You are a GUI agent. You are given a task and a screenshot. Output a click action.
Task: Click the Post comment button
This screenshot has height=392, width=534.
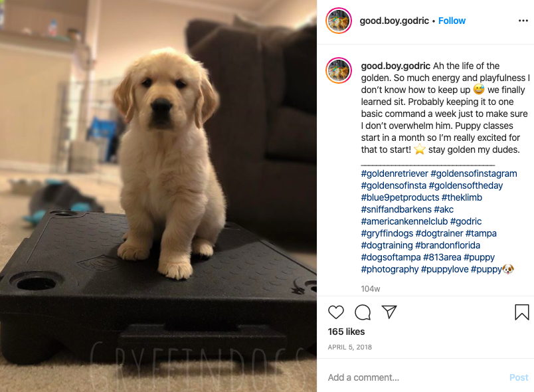(x=519, y=377)
